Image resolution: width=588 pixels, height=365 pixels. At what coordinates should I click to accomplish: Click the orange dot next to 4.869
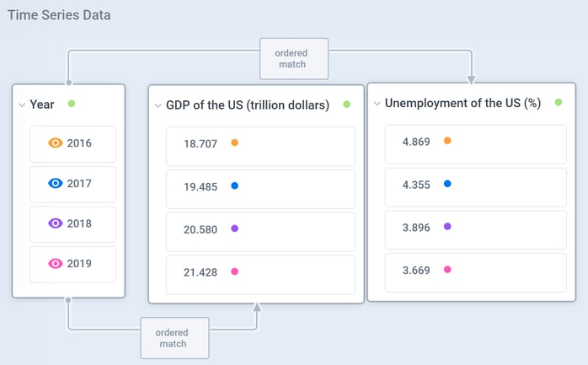[x=447, y=141]
